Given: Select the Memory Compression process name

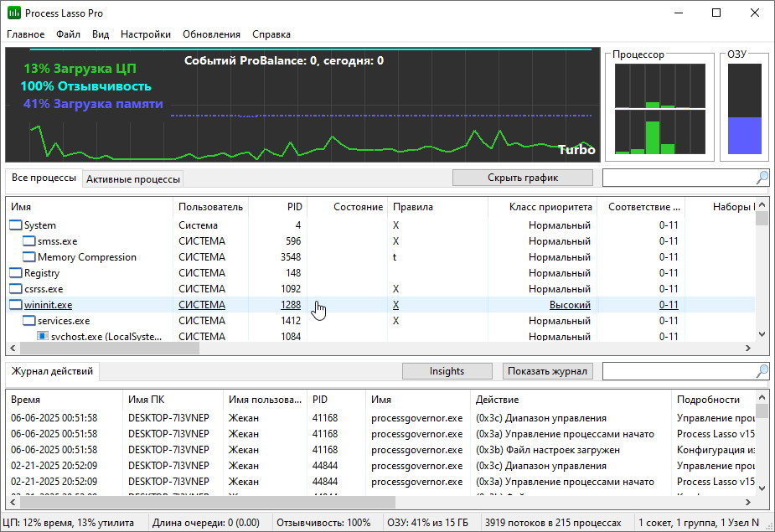Looking at the screenshot, I should (87, 257).
